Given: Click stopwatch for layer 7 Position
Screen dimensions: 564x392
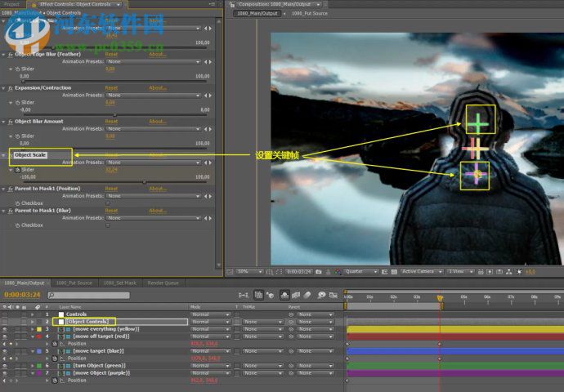Looking at the screenshot, I should 54,381.
